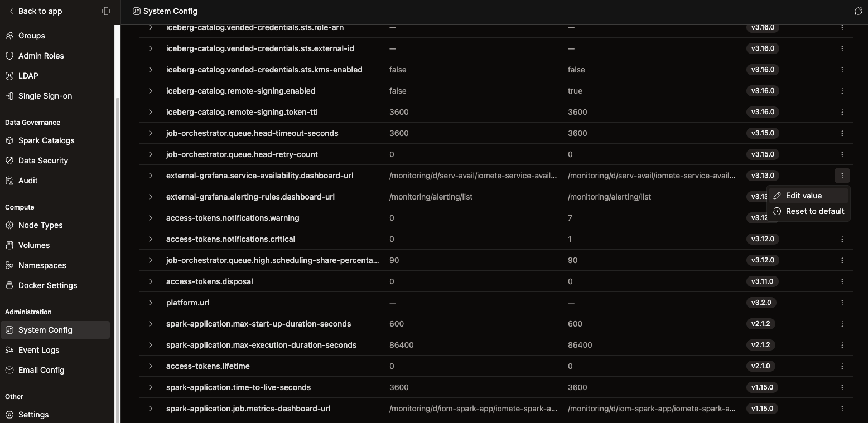
Task: Open the Single Sign-on link
Action: click(55, 96)
